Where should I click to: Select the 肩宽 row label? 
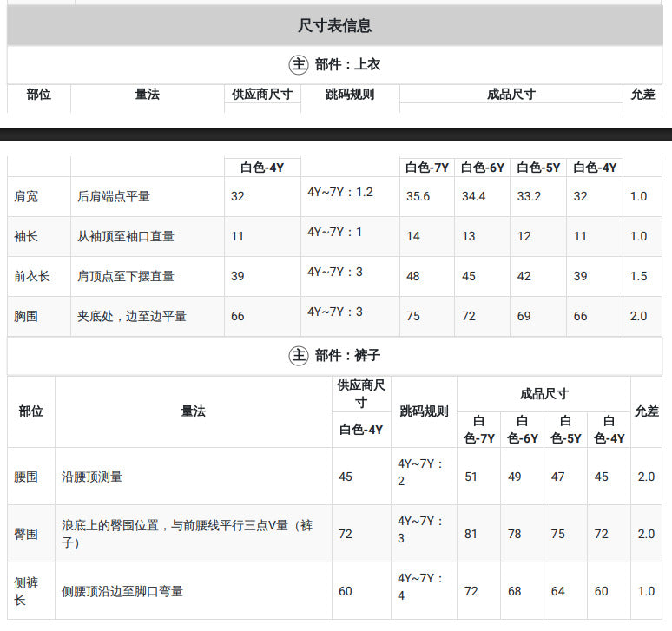(26, 197)
